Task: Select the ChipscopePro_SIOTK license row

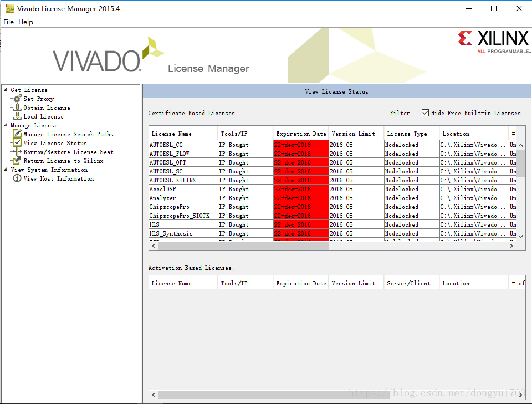Action: tap(333, 216)
